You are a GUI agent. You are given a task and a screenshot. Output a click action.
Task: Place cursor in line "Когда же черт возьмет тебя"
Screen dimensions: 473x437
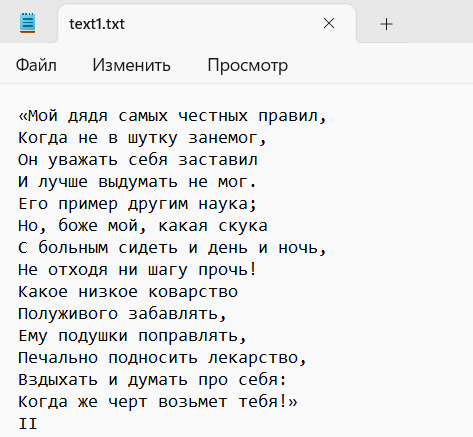158,401
